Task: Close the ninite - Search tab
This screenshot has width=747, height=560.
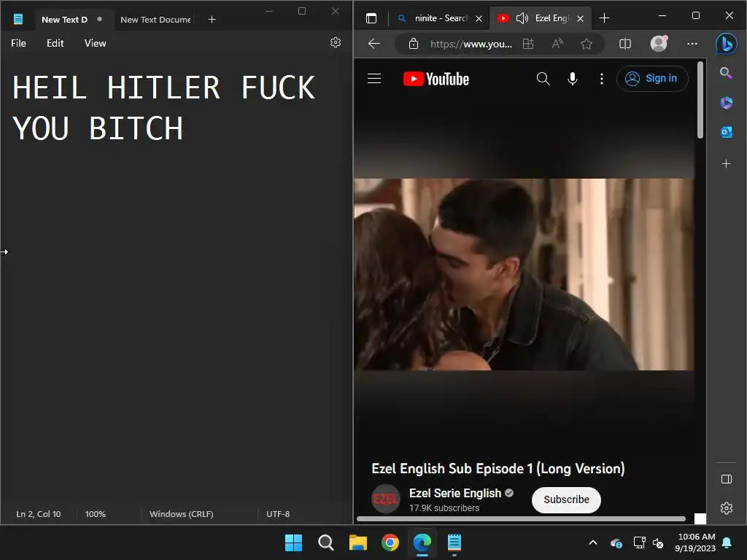Action: tap(479, 18)
